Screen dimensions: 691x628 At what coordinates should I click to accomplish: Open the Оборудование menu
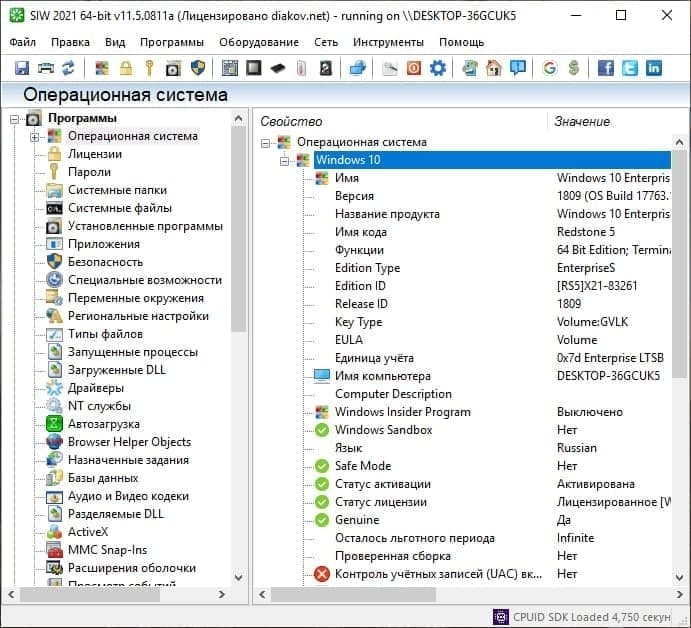click(x=260, y=42)
